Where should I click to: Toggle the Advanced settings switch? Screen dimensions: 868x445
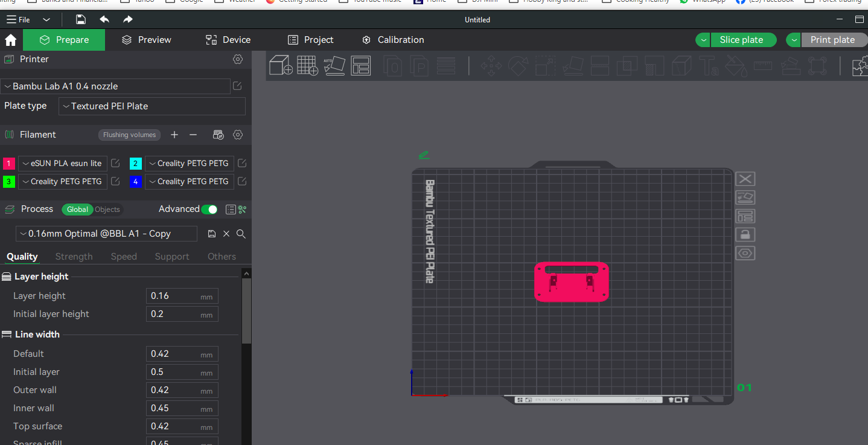209,210
